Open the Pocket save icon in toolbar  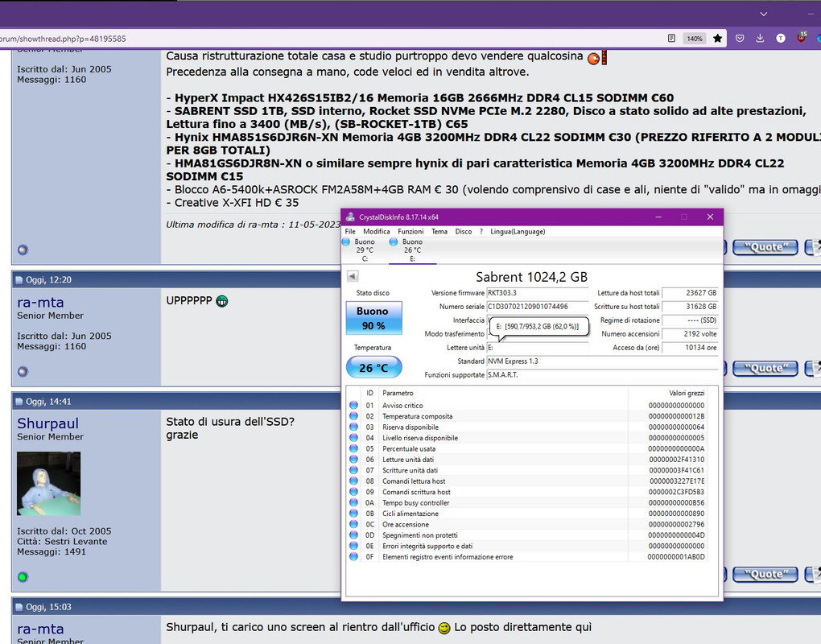pos(740,38)
